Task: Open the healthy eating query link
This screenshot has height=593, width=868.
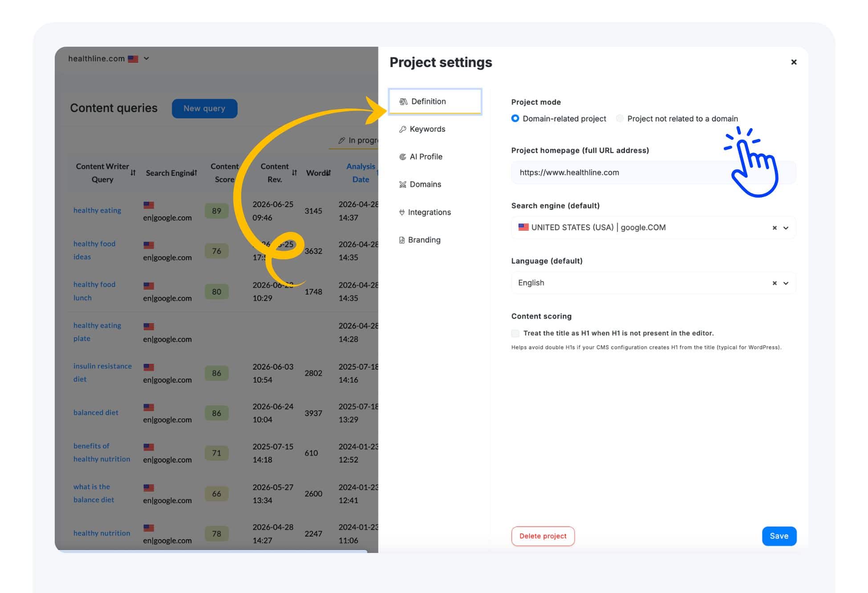Action: (97, 210)
